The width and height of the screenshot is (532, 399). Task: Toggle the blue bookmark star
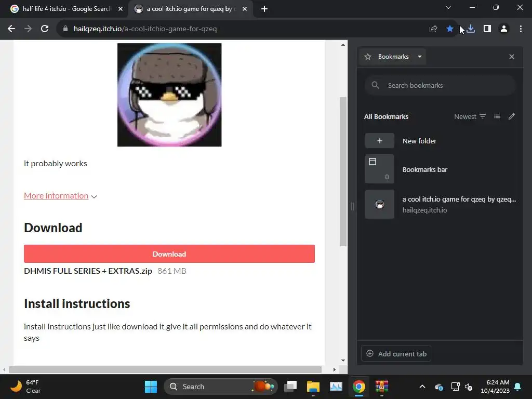click(449, 29)
